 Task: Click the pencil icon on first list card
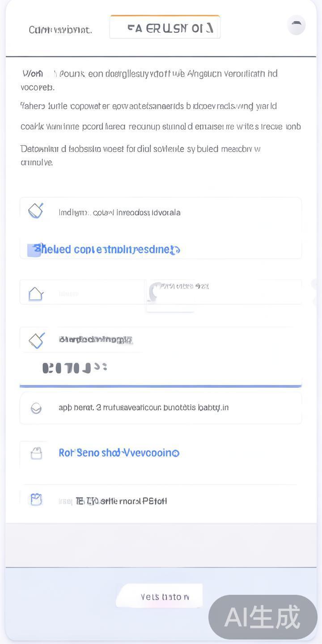[36, 210]
